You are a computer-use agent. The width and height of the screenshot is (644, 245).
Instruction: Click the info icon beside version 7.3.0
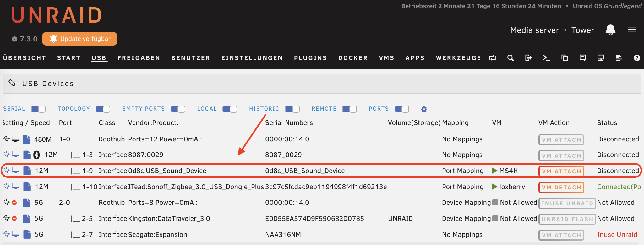14,39
